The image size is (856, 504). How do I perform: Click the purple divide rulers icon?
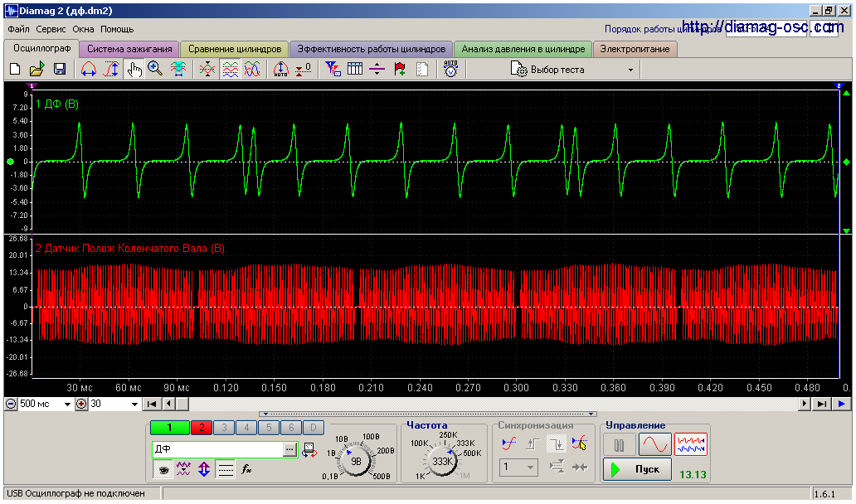[377, 70]
